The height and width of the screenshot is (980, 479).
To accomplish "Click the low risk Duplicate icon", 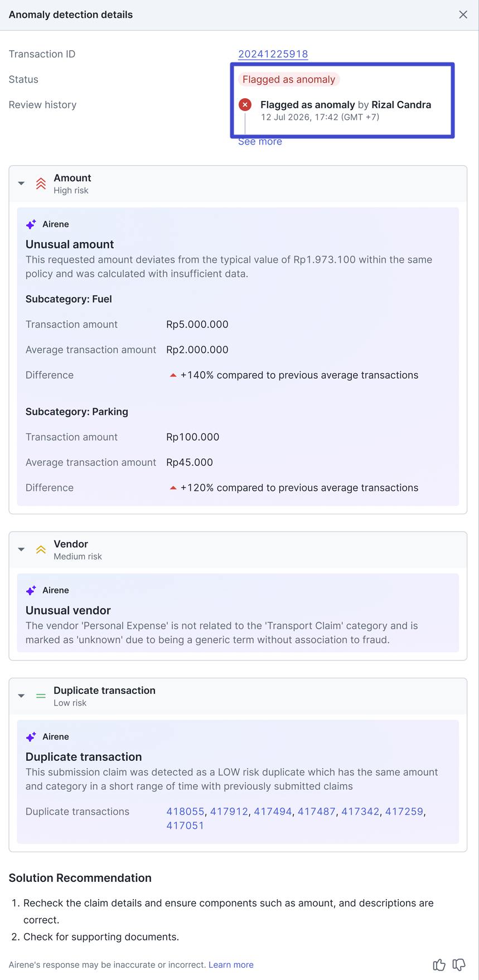I will [x=41, y=696].
